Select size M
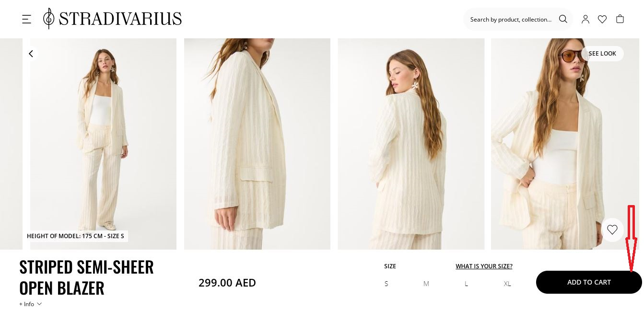The width and height of the screenshot is (644, 310). pyautogui.click(x=426, y=284)
